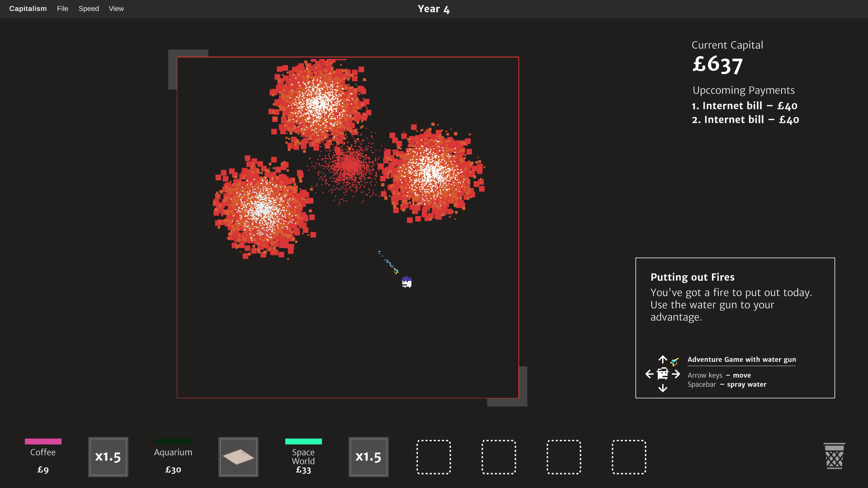Click the trash bin icon
The width and height of the screenshot is (868, 488).
[834, 456]
